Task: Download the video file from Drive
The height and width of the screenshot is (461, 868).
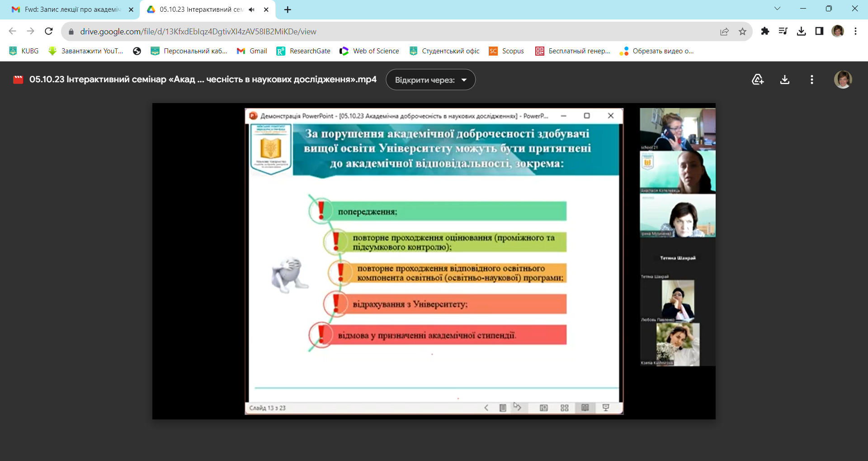Action: click(785, 80)
